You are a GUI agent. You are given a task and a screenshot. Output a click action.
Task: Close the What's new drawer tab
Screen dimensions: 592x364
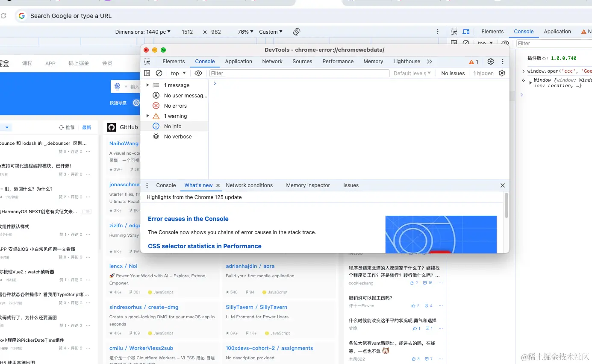pos(218,185)
